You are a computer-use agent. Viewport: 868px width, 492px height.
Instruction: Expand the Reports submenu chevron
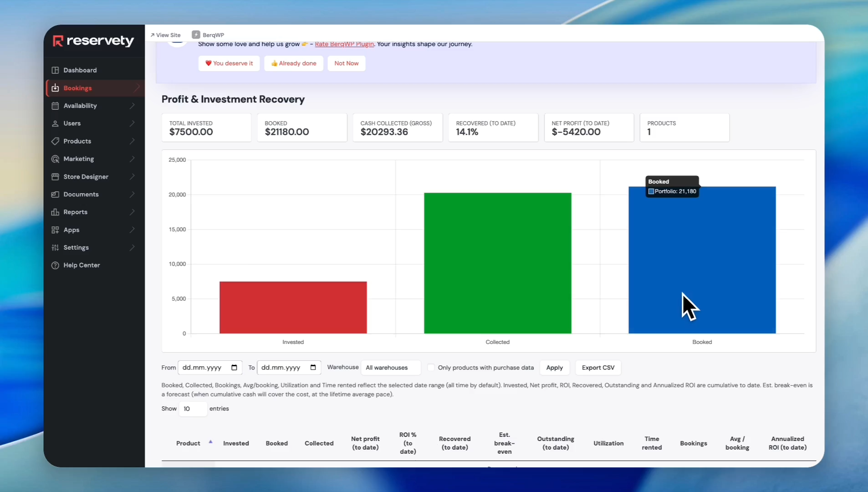[132, 212]
